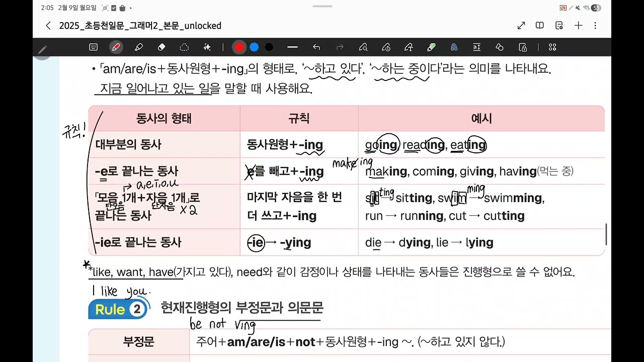This screenshot has width=644, height=362.
Task: Select the red pen tool
Action: 116,47
